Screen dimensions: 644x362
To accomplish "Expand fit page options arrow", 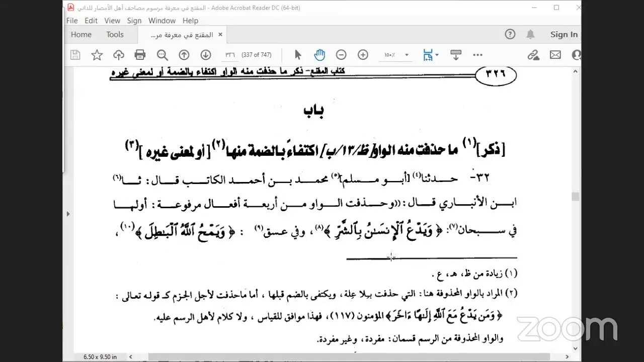I will (x=437, y=55).
